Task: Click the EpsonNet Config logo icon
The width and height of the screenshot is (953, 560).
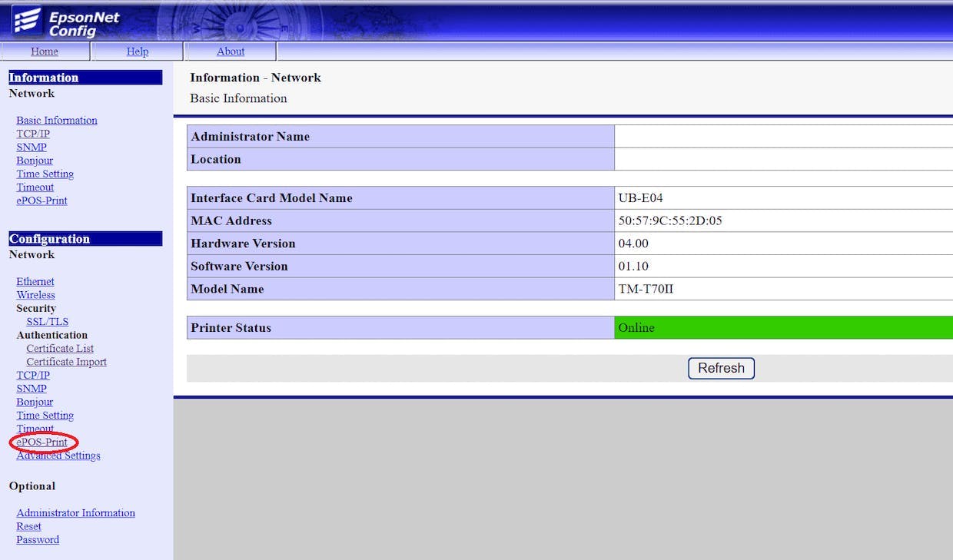Action: coord(27,22)
